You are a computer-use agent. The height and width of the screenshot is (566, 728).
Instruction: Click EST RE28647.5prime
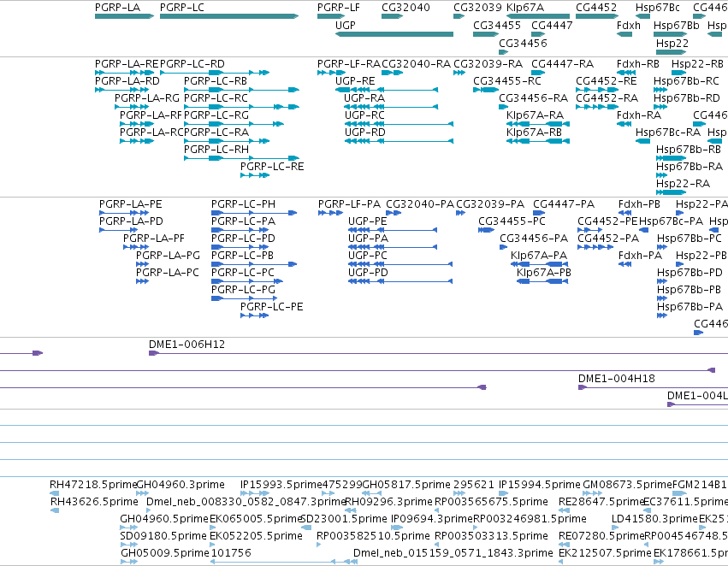(x=601, y=502)
